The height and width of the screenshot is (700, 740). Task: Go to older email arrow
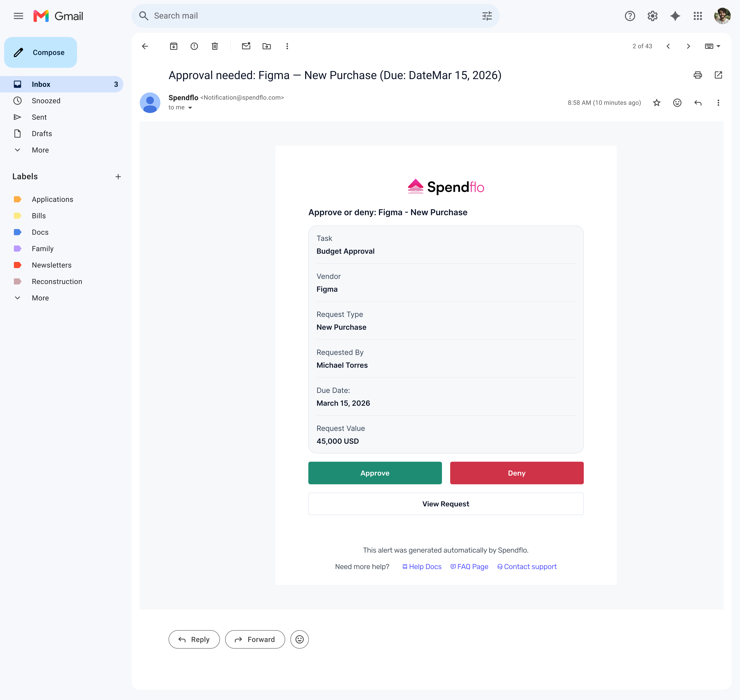click(x=688, y=46)
